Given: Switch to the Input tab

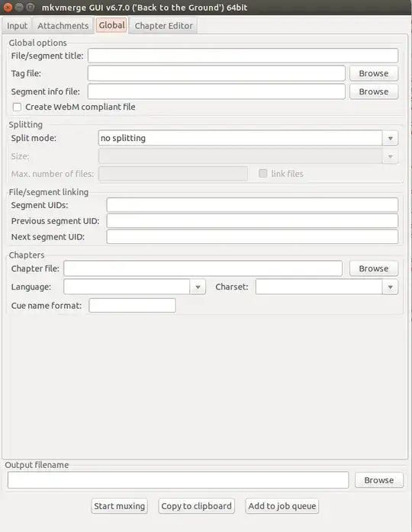Looking at the screenshot, I should tap(17, 26).
